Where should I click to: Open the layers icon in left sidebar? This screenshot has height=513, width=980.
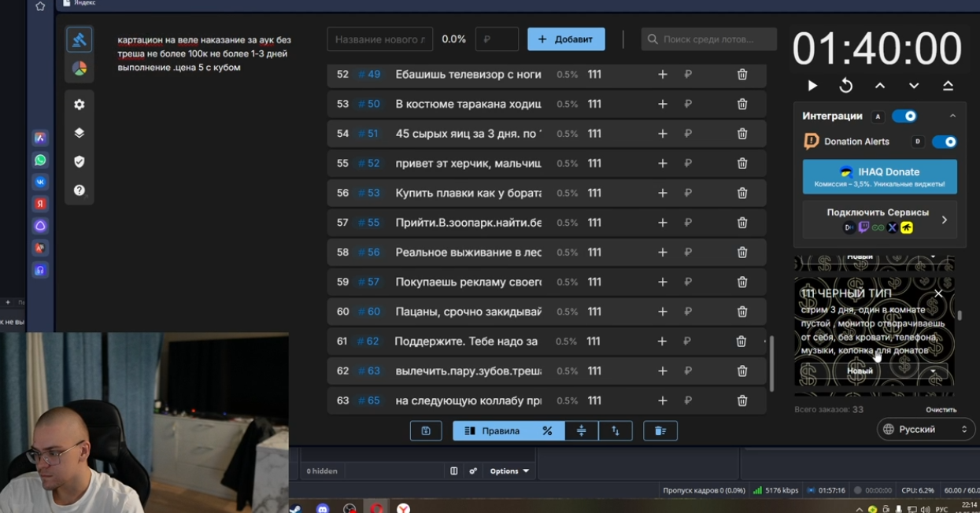point(80,133)
